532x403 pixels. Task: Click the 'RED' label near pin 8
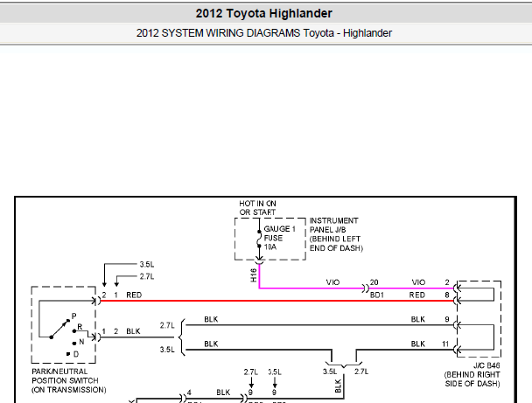pyautogui.click(x=417, y=295)
